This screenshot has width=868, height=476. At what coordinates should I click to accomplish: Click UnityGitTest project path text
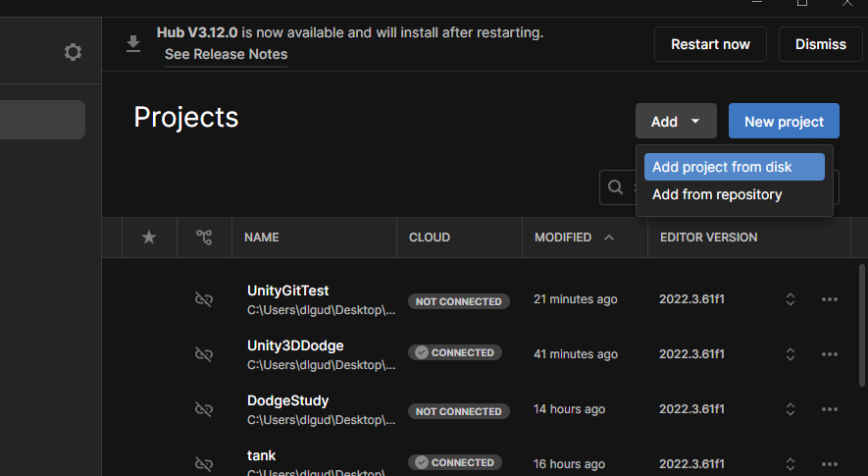(x=321, y=310)
